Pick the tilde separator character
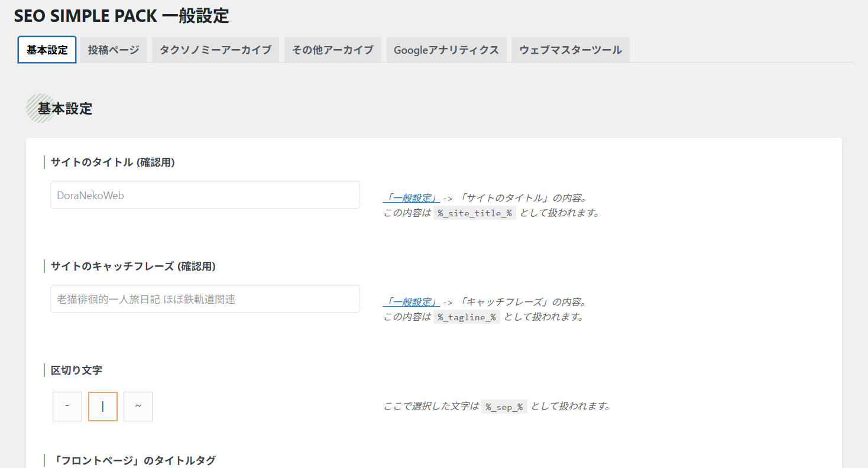 coord(138,407)
